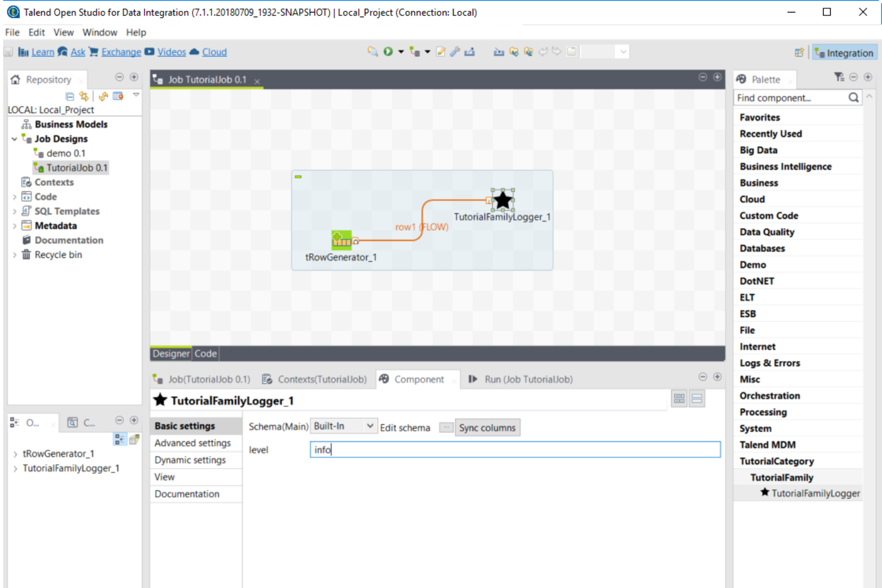Select the TutorialFamilyLogger_1 star component
Screen dimensions: 882x588
point(503,200)
